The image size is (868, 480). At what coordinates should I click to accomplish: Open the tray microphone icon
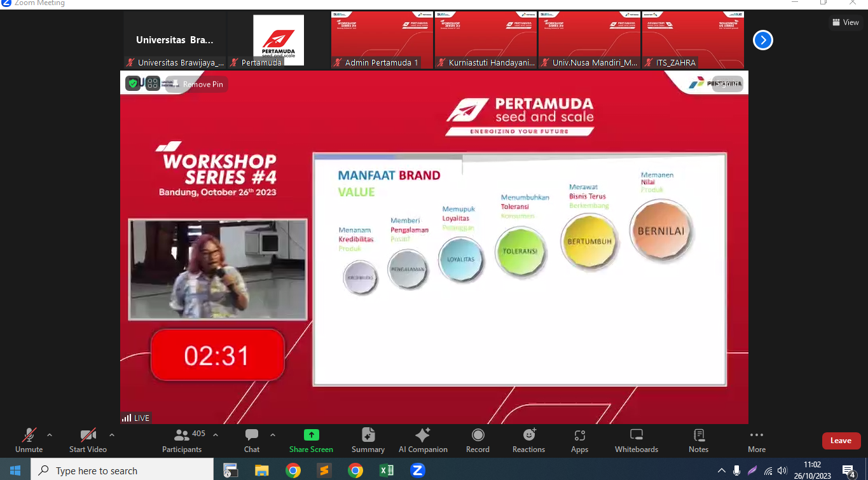point(736,470)
